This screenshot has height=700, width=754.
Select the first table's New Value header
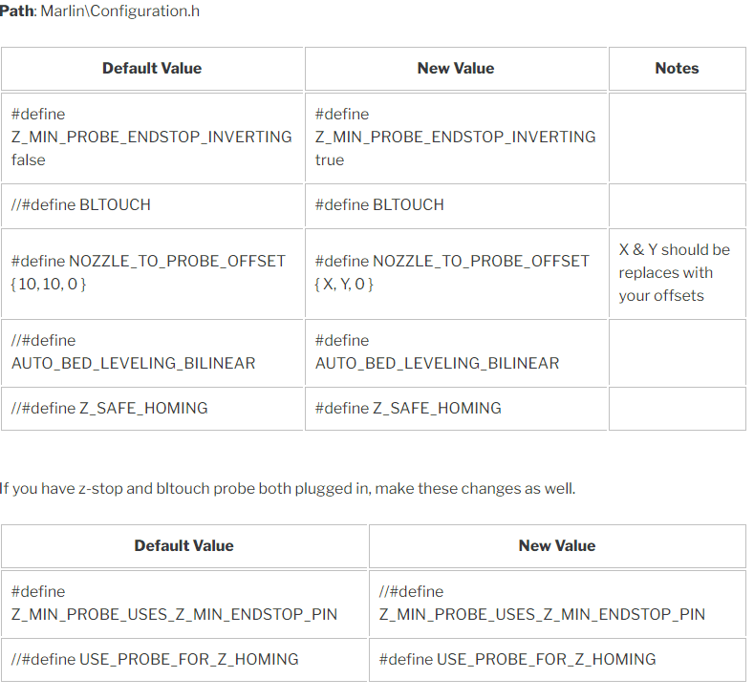point(456,68)
